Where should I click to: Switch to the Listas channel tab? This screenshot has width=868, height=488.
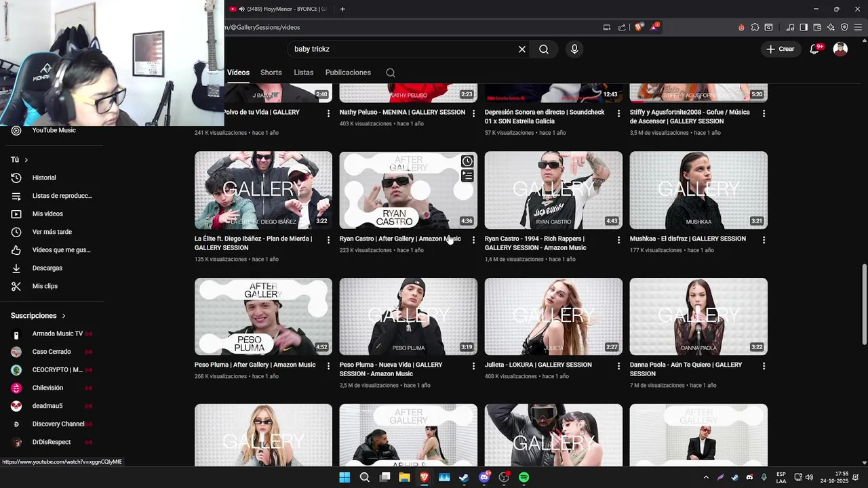304,73
